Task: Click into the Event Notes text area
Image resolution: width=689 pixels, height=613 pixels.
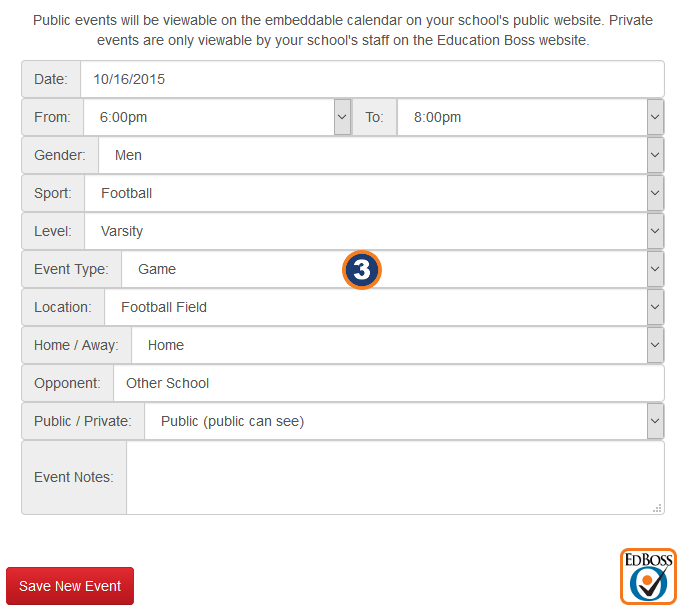Action: click(x=395, y=477)
